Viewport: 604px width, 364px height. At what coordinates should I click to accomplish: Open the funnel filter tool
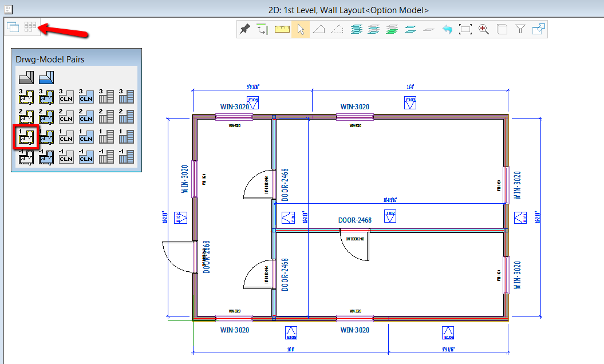tap(520, 29)
